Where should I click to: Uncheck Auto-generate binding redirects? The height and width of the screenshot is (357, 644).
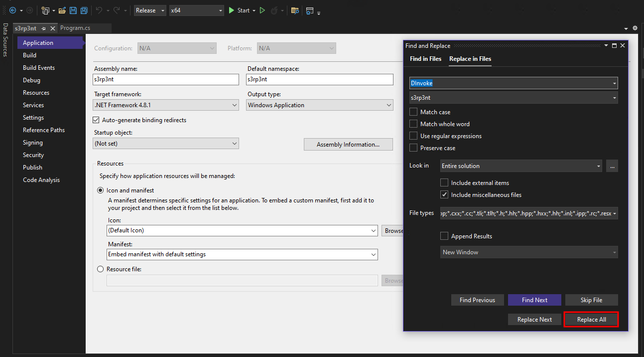pos(96,120)
